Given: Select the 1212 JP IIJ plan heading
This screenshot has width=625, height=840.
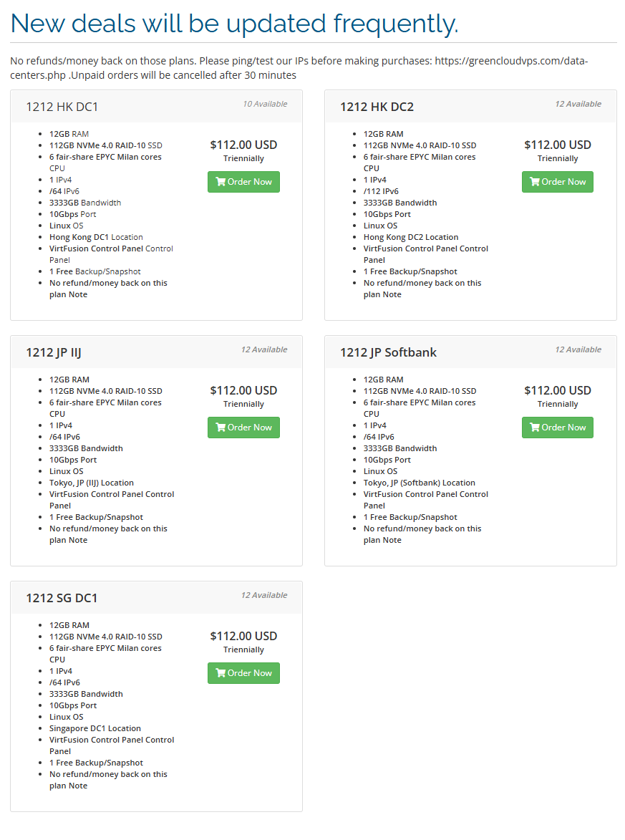Looking at the screenshot, I should pyautogui.click(x=59, y=352).
